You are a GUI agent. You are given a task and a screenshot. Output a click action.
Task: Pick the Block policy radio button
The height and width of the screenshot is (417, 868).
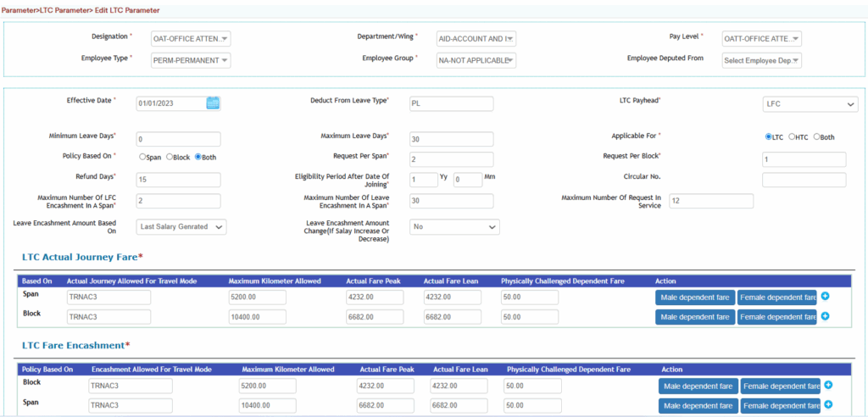click(x=170, y=157)
